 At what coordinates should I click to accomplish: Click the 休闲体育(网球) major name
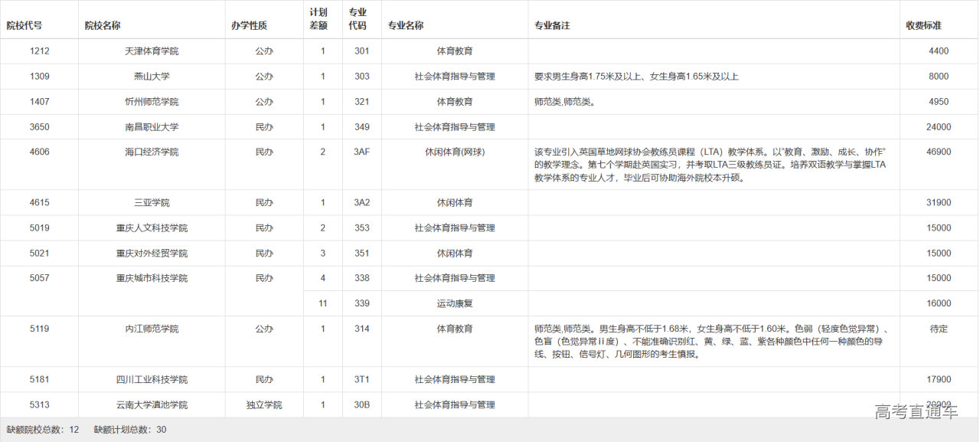tap(455, 152)
